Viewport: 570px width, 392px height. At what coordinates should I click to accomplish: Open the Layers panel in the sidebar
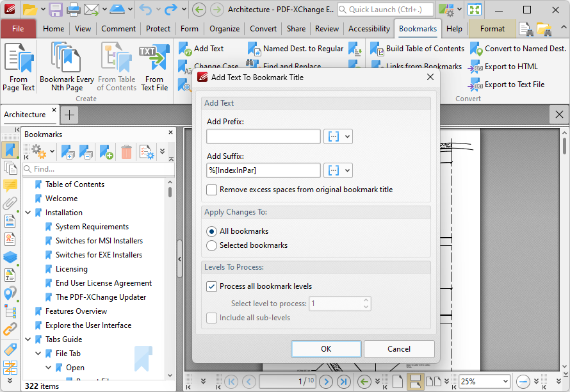[x=10, y=257]
